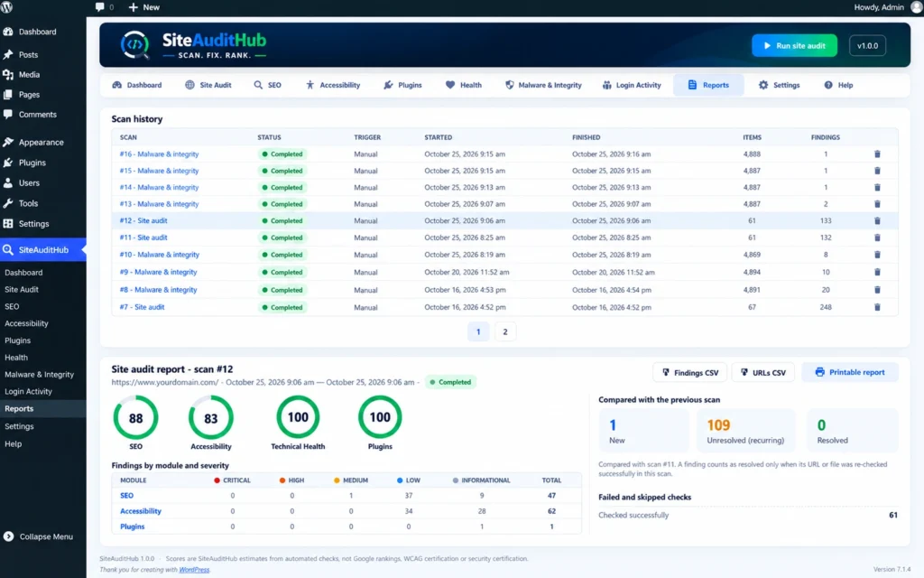Screen dimensions: 924x578
Task: Delete scan #13 with trash icon
Action: [877, 204]
